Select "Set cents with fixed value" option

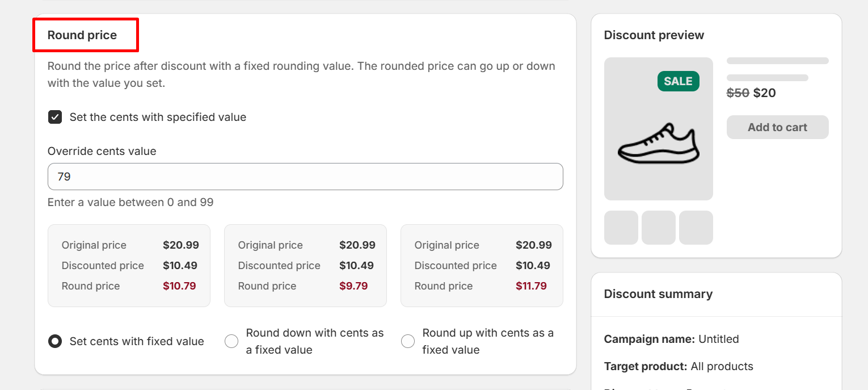coord(55,341)
